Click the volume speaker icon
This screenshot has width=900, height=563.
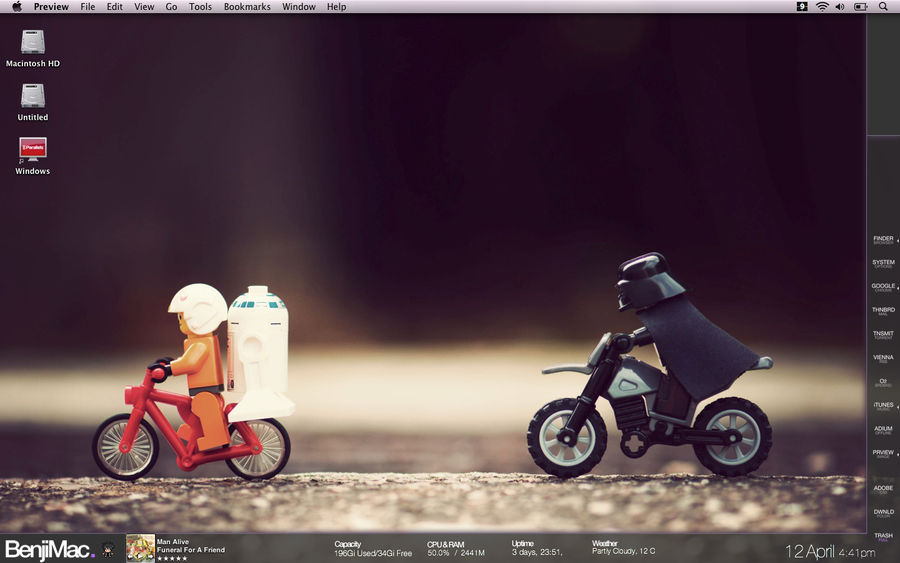(840, 7)
